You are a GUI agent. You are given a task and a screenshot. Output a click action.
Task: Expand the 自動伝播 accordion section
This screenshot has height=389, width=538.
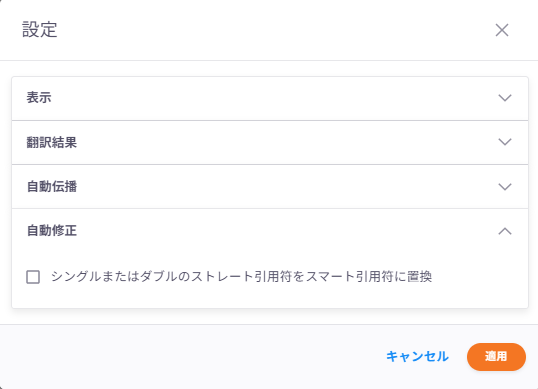pyautogui.click(x=270, y=187)
